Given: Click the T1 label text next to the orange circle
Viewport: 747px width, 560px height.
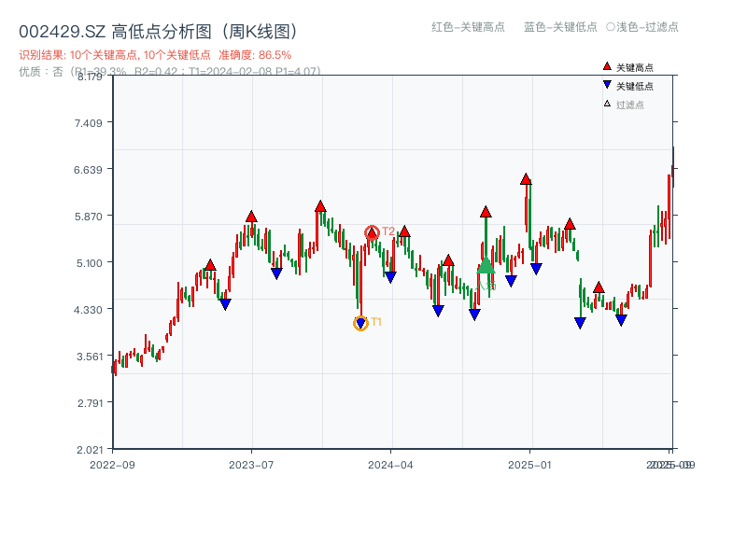Looking at the screenshot, I should coord(376,322).
